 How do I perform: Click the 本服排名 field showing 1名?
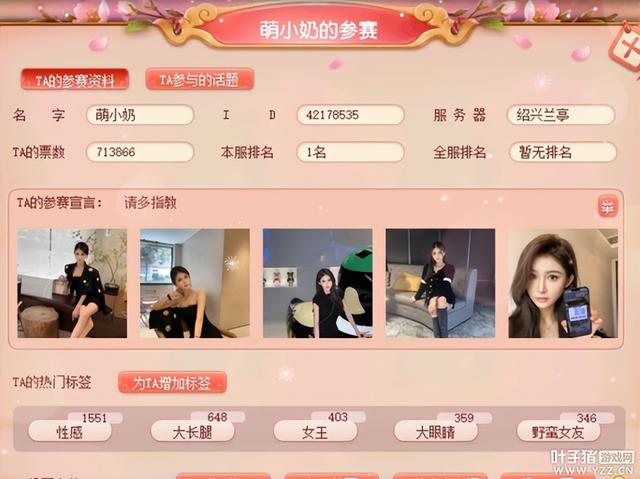click(x=350, y=152)
